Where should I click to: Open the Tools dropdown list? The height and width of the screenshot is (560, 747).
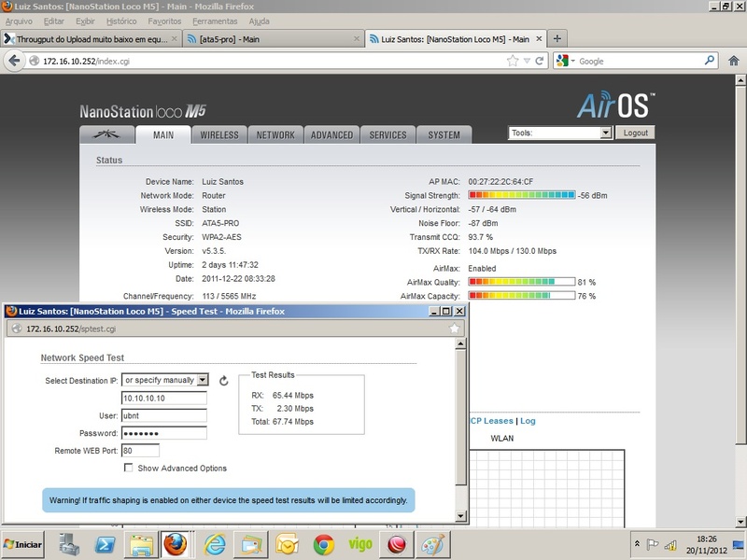[x=560, y=133]
